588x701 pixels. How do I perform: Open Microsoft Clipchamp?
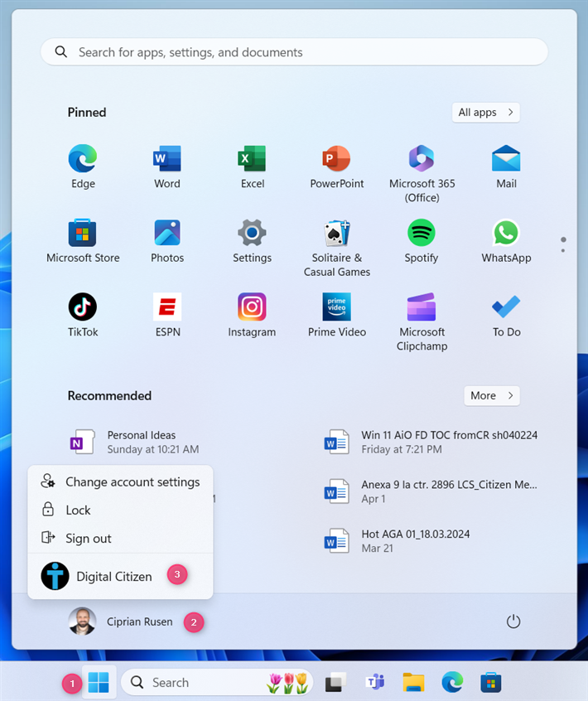(422, 321)
